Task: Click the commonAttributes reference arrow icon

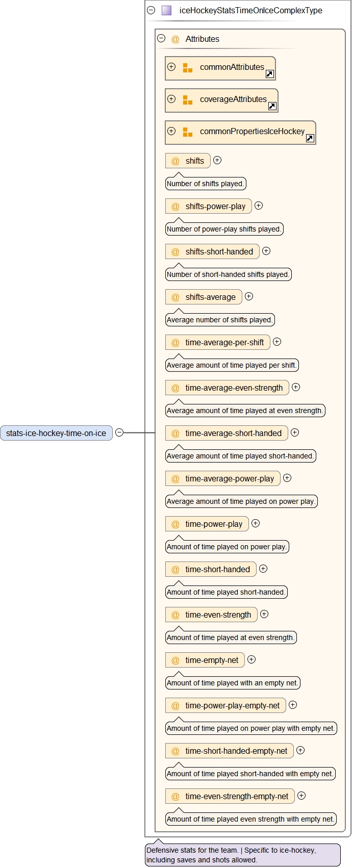Action: 270,74
